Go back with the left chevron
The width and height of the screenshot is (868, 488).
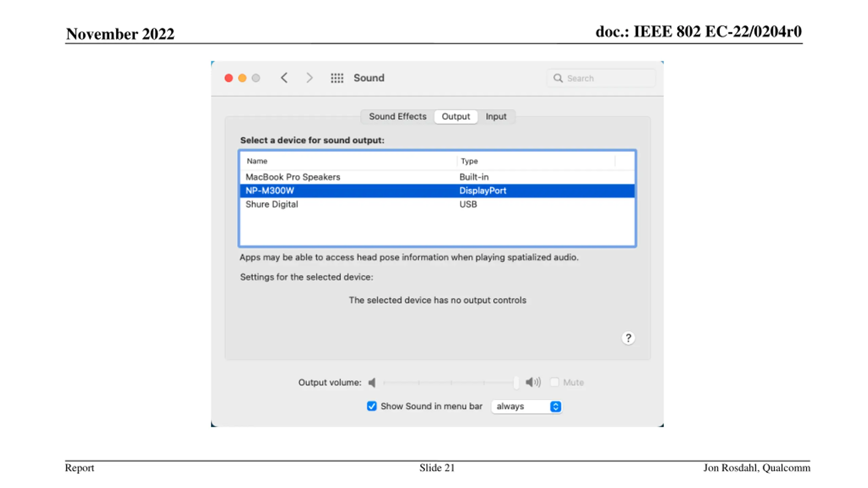tap(284, 78)
